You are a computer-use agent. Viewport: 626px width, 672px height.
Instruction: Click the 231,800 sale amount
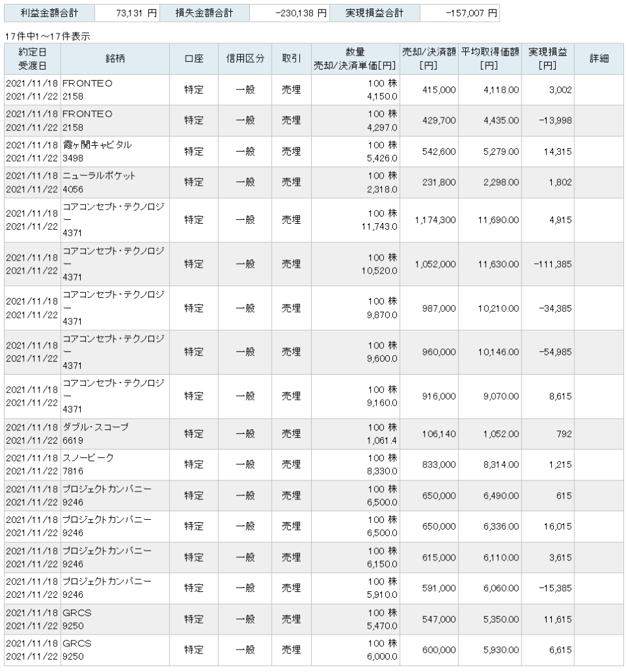tap(439, 182)
